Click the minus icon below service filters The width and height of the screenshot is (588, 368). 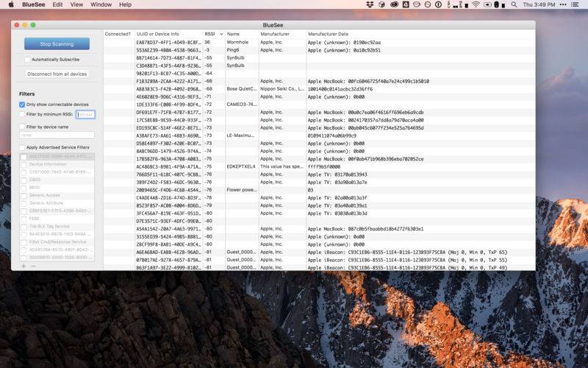click(x=33, y=266)
